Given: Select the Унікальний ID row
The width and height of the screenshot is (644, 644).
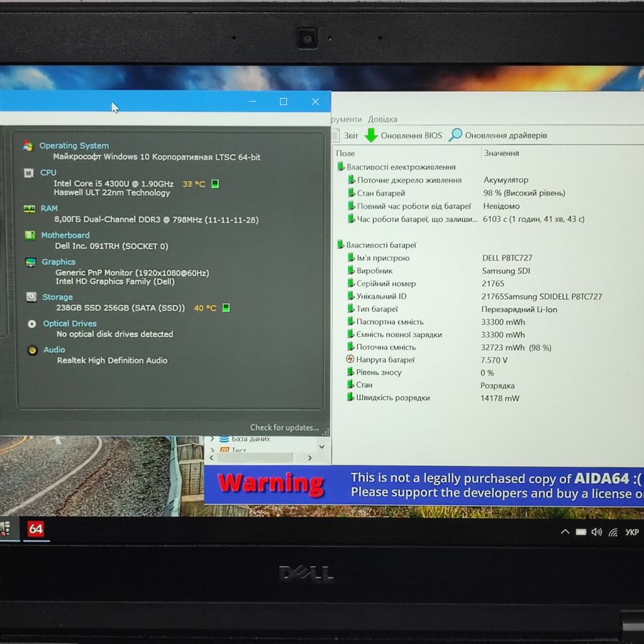Looking at the screenshot, I should point(474,296).
